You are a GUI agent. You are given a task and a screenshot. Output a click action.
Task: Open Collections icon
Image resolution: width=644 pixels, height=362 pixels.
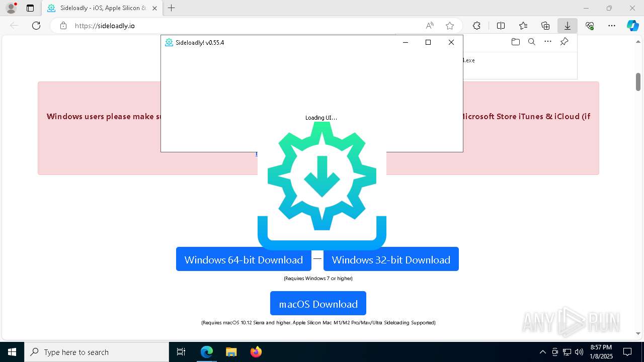pyautogui.click(x=545, y=26)
